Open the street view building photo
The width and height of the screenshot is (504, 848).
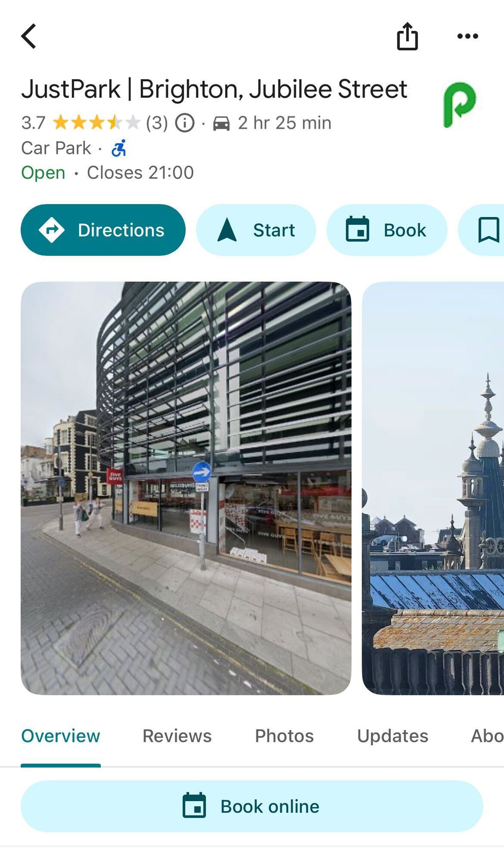pos(186,488)
